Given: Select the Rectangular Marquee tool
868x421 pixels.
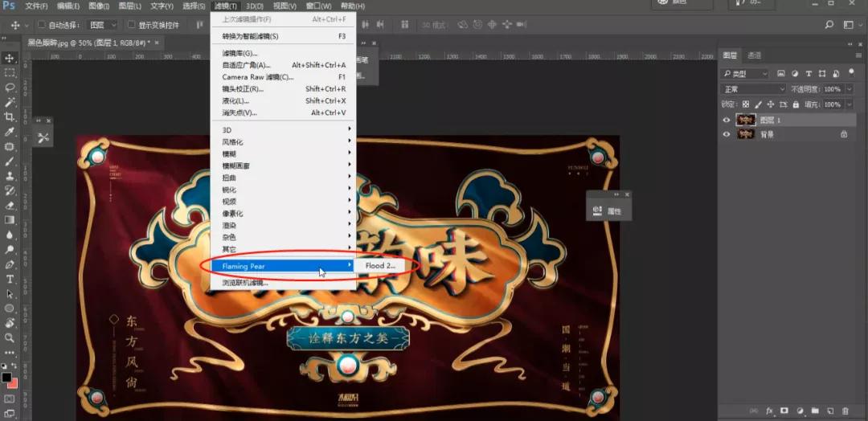Looking at the screenshot, I should [10, 73].
